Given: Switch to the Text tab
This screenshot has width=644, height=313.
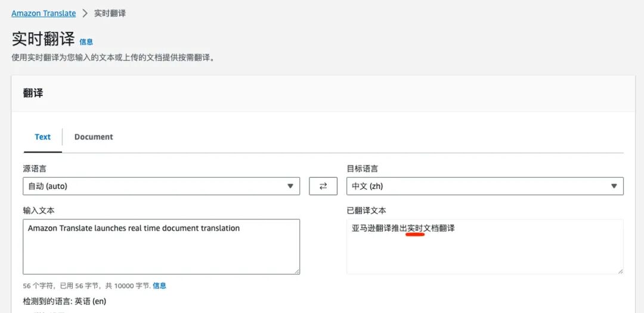Looking at the screenshot, I should (x=43, y=137).
